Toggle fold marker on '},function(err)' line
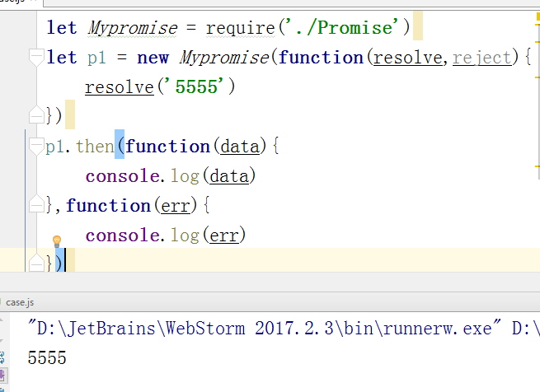 coord(35,204)
